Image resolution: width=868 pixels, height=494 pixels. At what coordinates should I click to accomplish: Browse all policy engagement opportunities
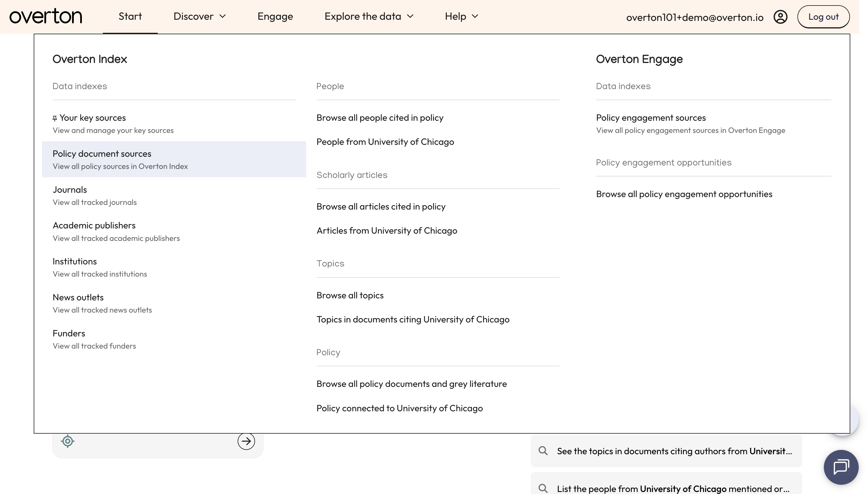[x=684, y=194]
